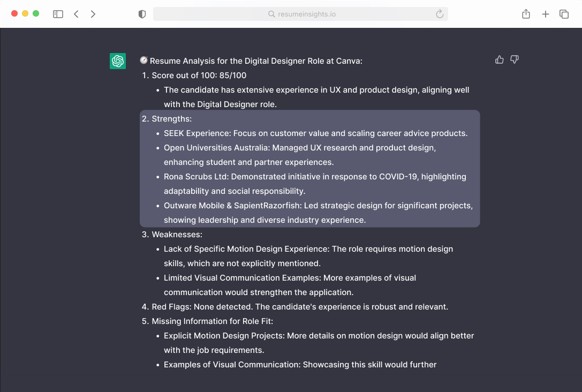Go forward to the next page
The image size is (582, 392).
coord(93,14)
